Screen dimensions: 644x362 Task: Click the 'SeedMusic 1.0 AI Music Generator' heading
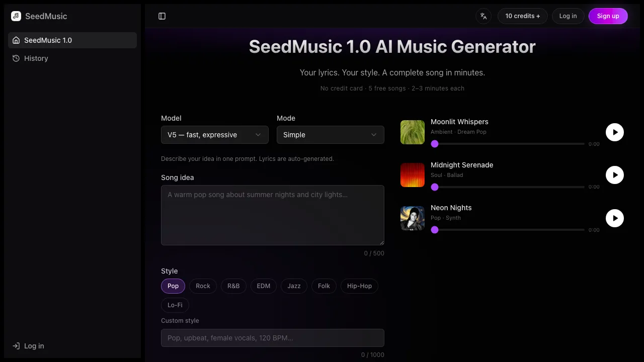coord(392,47)
